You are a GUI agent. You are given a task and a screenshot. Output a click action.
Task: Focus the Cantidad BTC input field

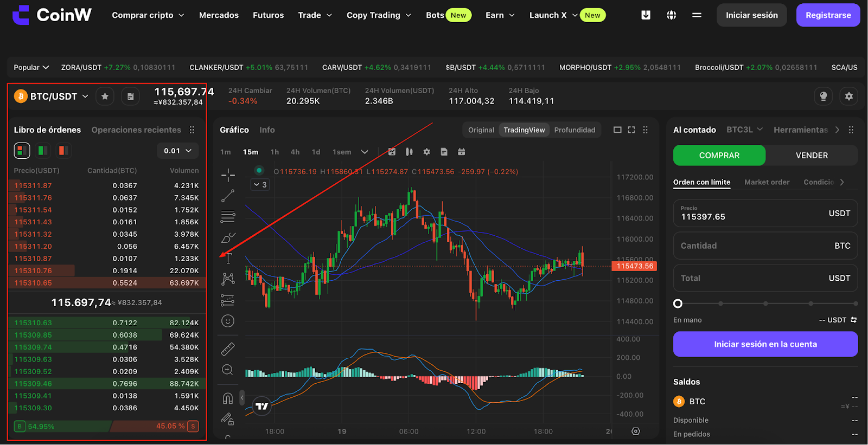click(765, 246)
